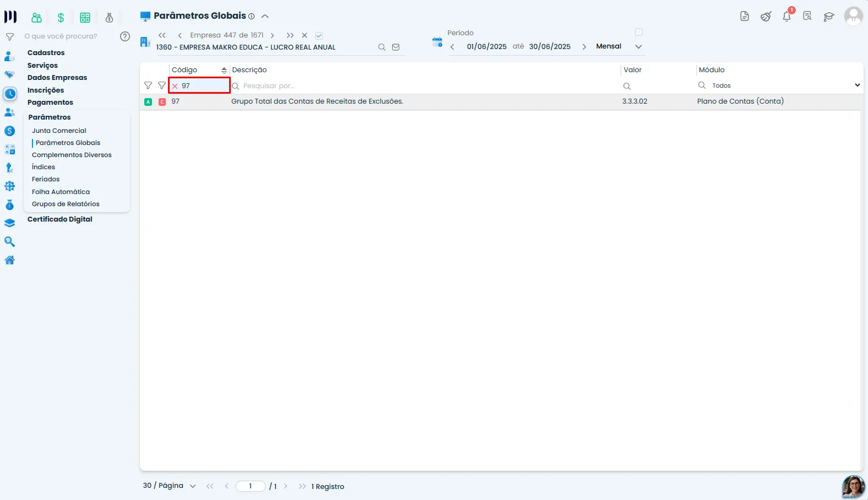Open the blue dollar coin sidebar icon
Image resolution: width=868 pixels, height=500 pixels.
pos(9,131)
